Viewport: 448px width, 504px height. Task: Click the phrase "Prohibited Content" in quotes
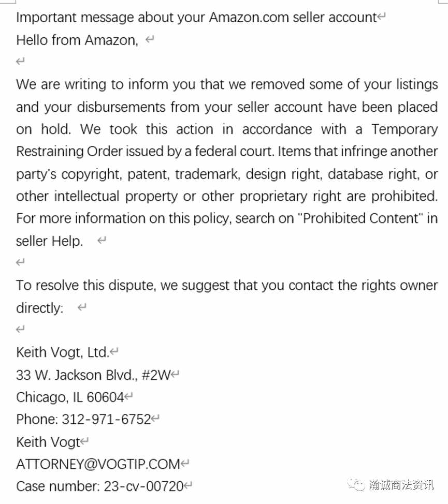tap(360, 218)
